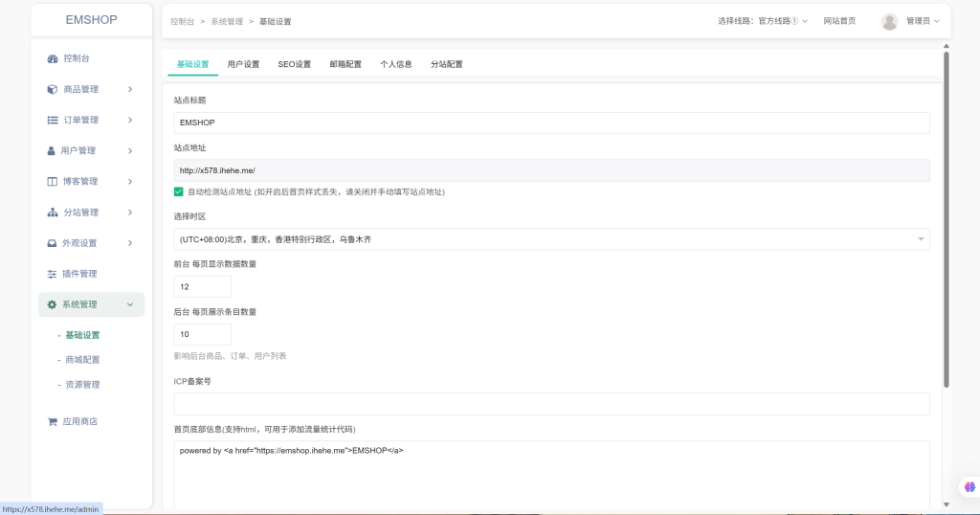Open the 选择时区 timezone dropdown
Screen dimensions: 980x515
551,239
